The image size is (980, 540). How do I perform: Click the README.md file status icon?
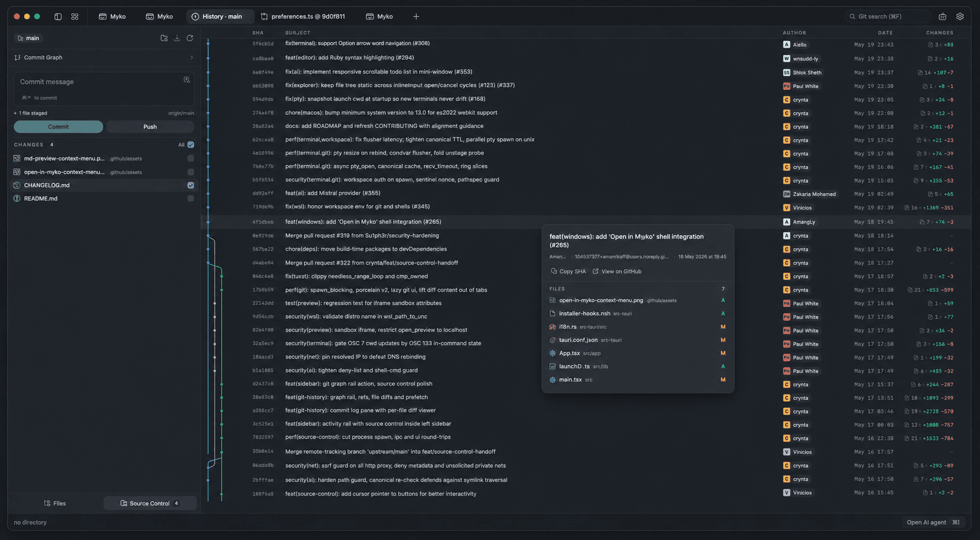17,198
